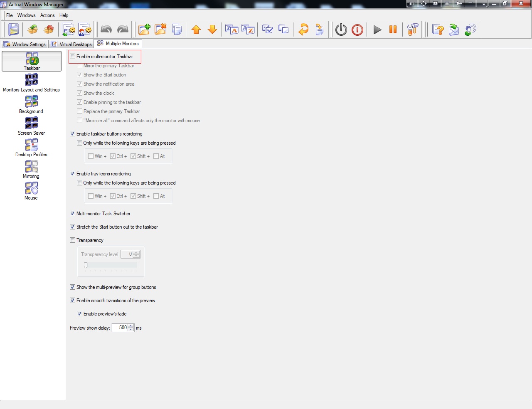Screen dimensions: 532x409
Task: Toggle Enable preview's fade checkbox
Action: click(80, 314)
